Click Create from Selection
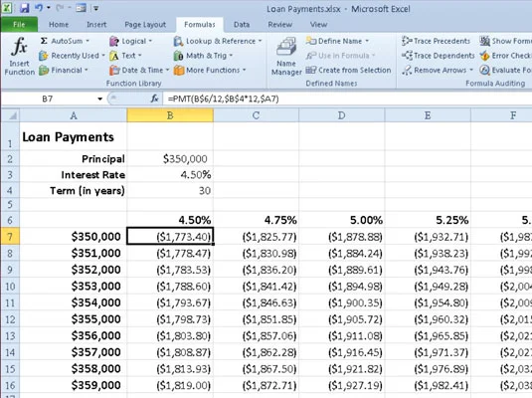The width and height of the screenshot is (532, 398). pyautogui.click(x=348, y=71)
